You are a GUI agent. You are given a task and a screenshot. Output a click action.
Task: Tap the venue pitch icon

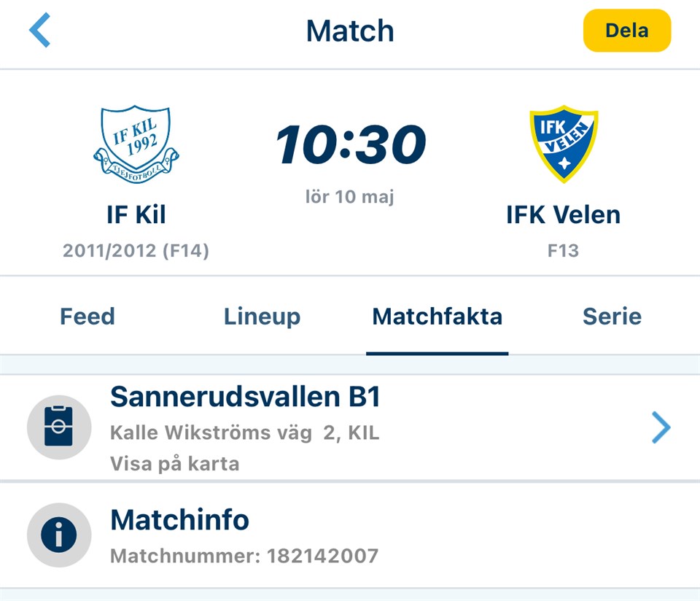(x=59, y=427)
